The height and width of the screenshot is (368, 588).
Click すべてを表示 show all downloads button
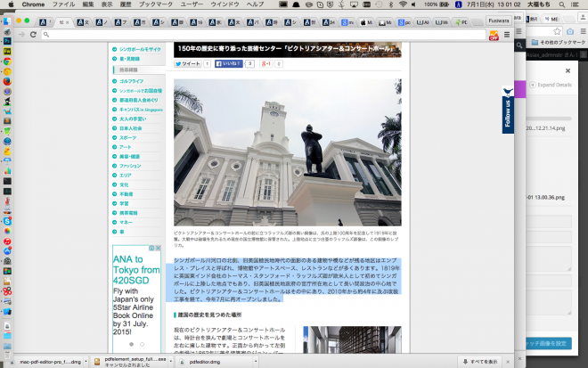click(x=480, y=362)
